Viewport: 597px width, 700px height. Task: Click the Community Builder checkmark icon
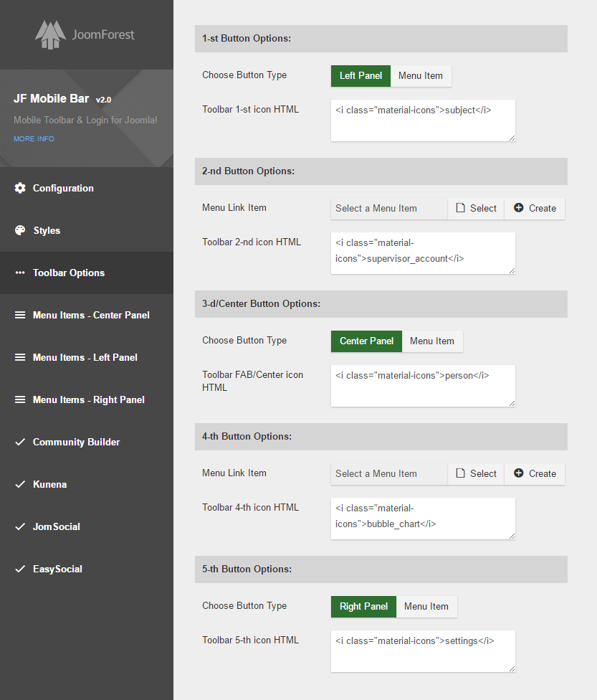pyautogui.click(x=20, y=442)
